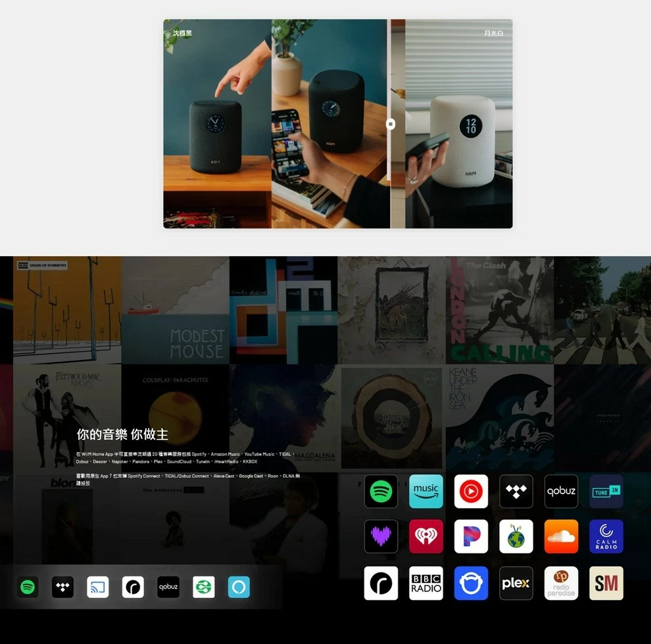Open the Keane Under the Iron Sea cover
The width and height of the screenshot is (651, 644).
coord(500,418)
